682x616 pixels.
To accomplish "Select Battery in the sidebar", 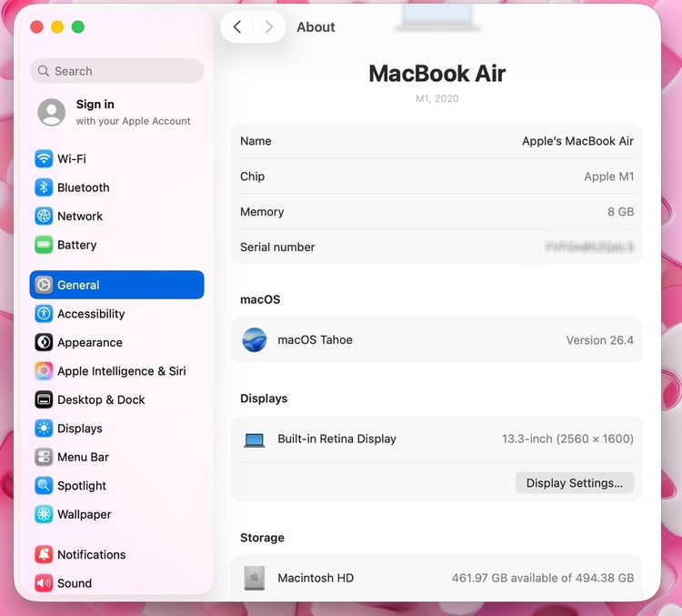I will (116, 245).
